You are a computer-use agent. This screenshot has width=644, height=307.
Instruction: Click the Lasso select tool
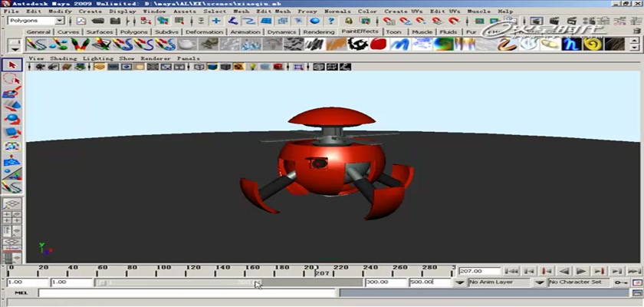(x=11, y=79)
